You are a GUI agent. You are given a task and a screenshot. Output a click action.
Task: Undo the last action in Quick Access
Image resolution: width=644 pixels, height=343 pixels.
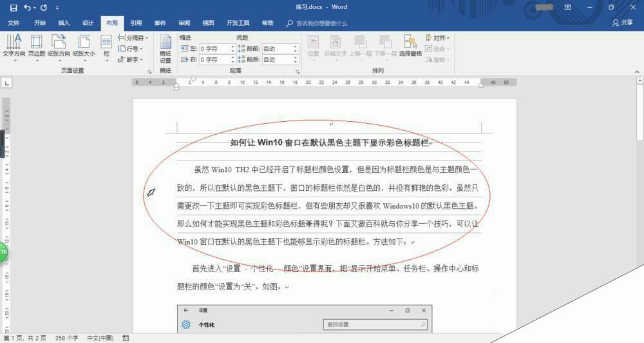tap(27, 7)
